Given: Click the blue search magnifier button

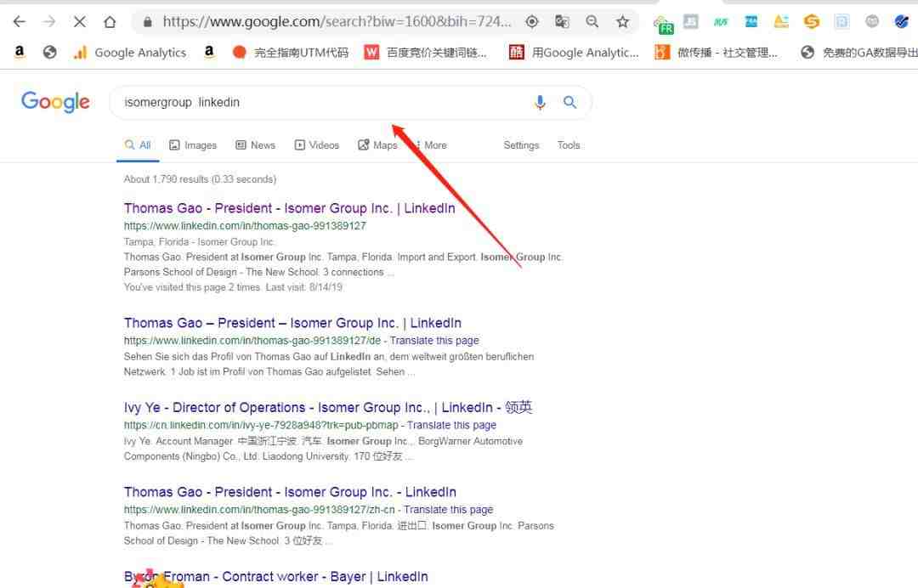Looking at the screenshot, I should [x=569, y=102].
